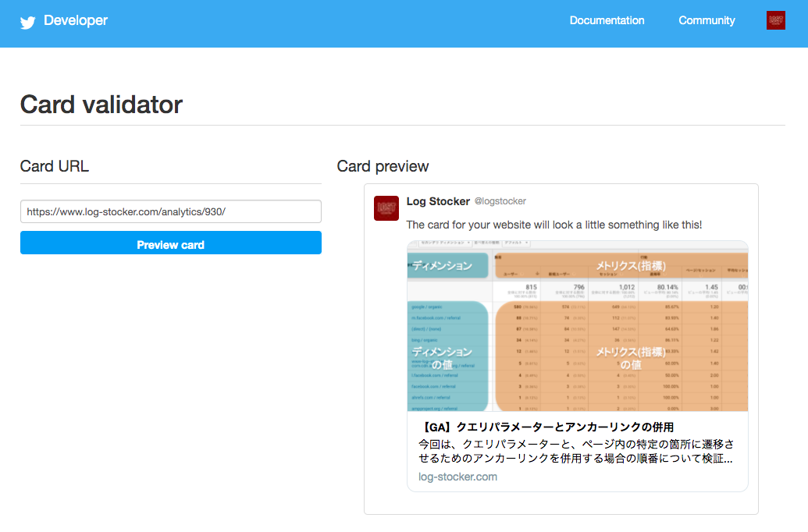Open the Community menu
Screen dimensions: 808x532
pos(707,20)
